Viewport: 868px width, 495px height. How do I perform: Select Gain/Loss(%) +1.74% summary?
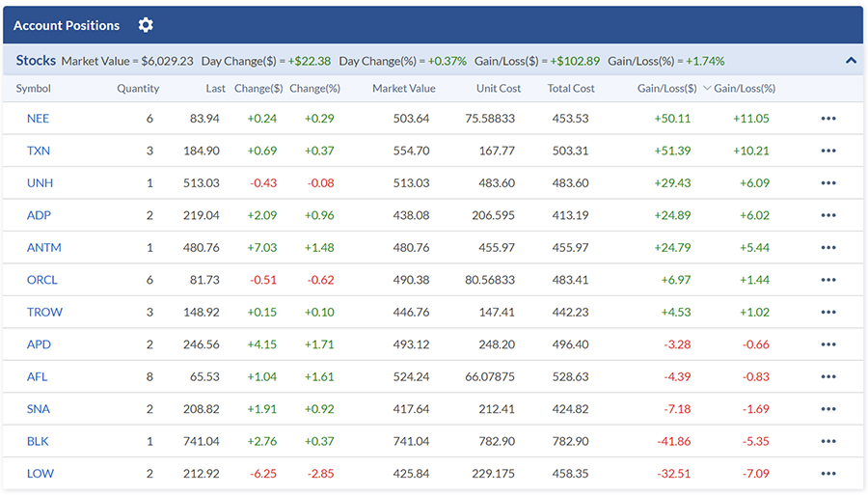pos(665,61)
